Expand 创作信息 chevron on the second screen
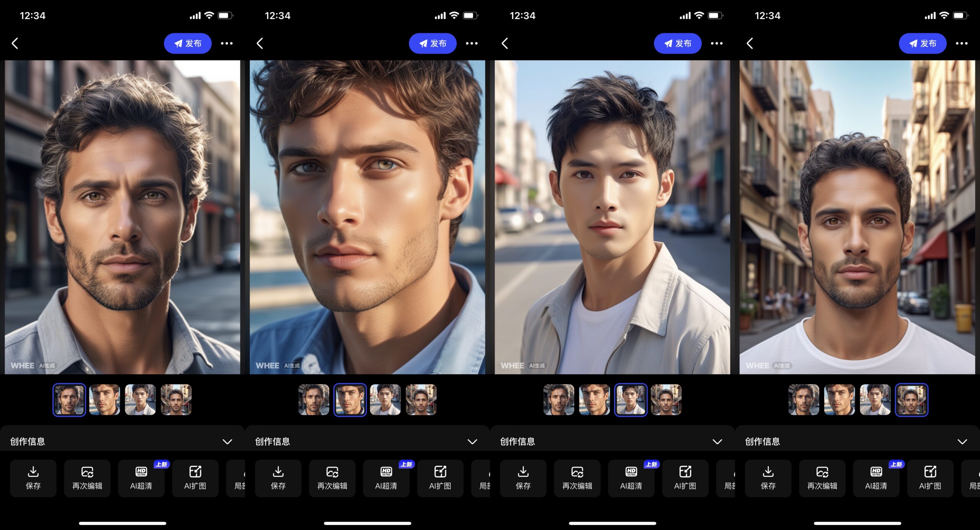This screenshot has width=980, height=530. [x=472, y=442]
